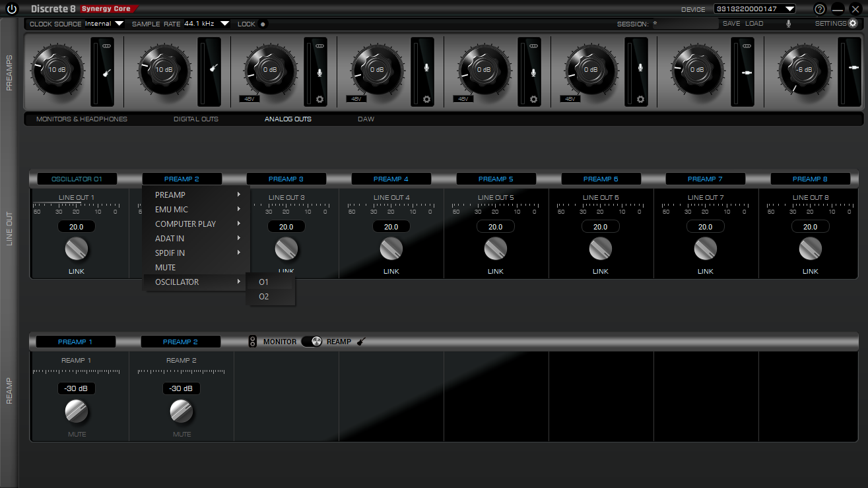Screen dimensions: 868x488
Task: Click the LOAD session button
Action: tap(754, 24)
